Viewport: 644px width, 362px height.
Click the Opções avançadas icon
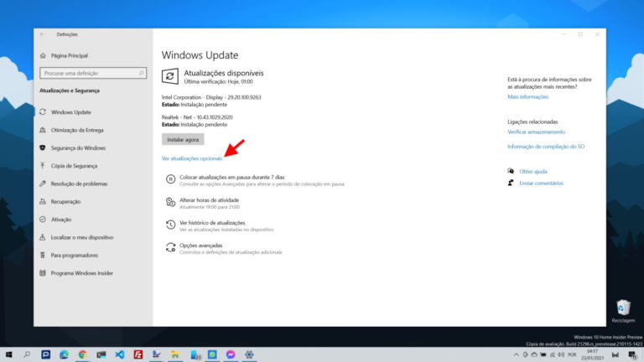[x=170, y=247]
